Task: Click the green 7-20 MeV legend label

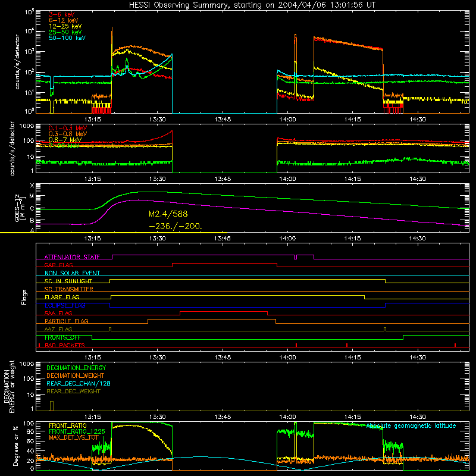Action: (x=64, y=146)
